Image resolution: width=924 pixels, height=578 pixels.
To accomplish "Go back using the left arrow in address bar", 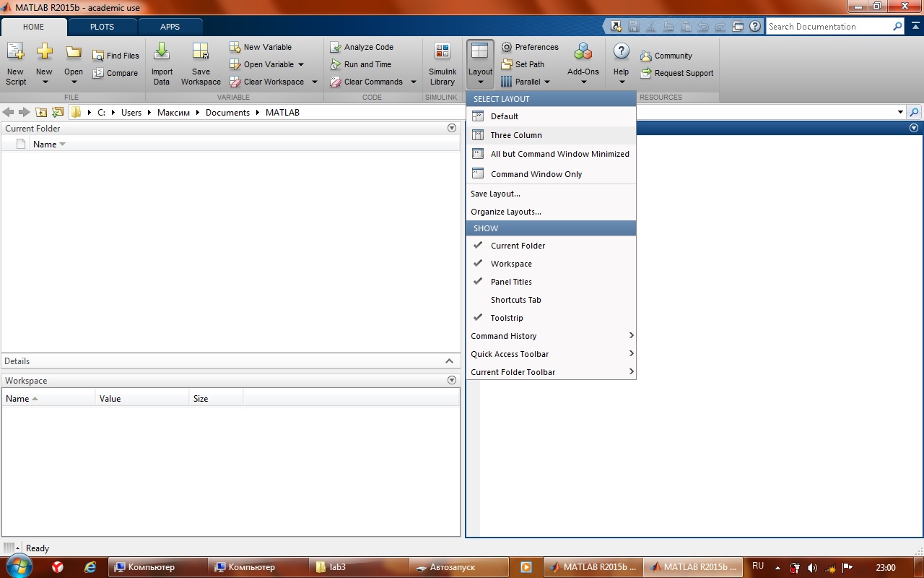I will coord(9,112).
